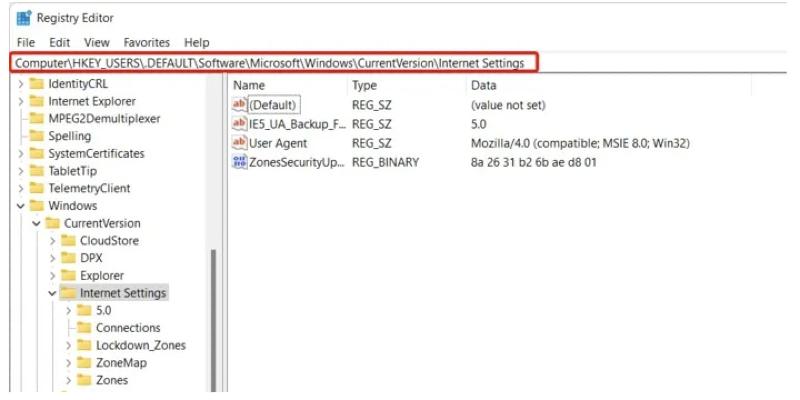Image resolution: width=800 pixels, height=400 pixels.
Task: Click the REG_BINARY type cell
Action: point(386,162)
